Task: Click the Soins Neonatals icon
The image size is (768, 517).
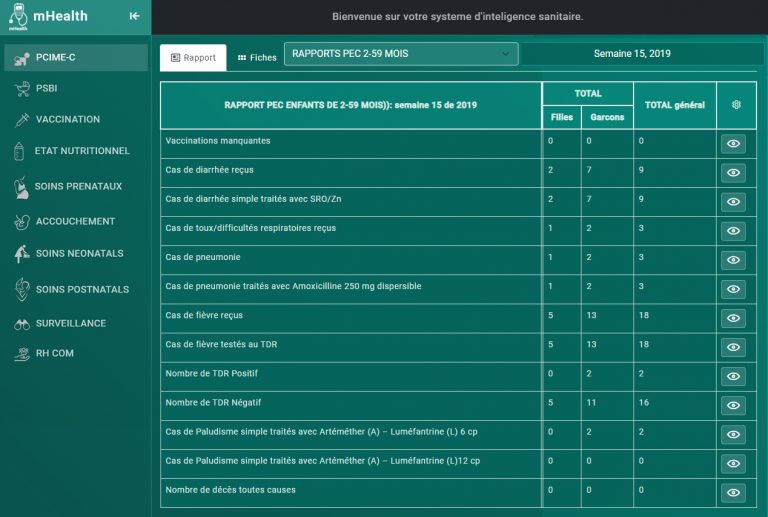Action: [x=20, y=254]
